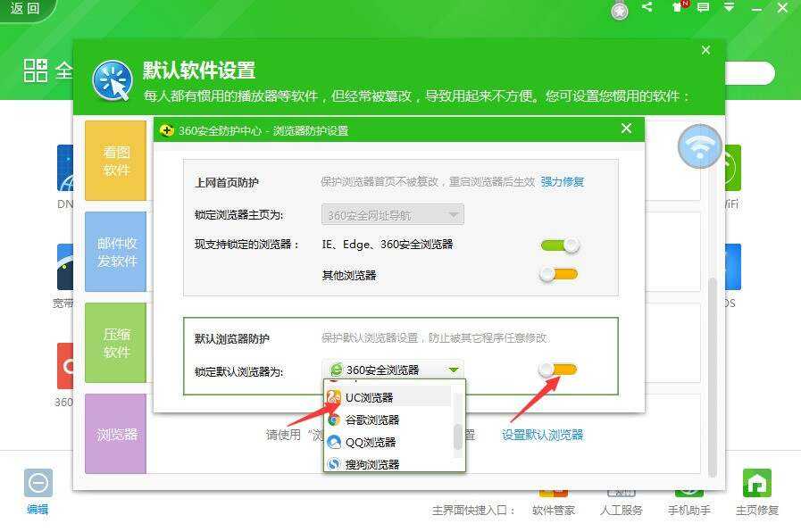Click the 谷歌浏览器 Chrome icon in list

tap(334, 420)
